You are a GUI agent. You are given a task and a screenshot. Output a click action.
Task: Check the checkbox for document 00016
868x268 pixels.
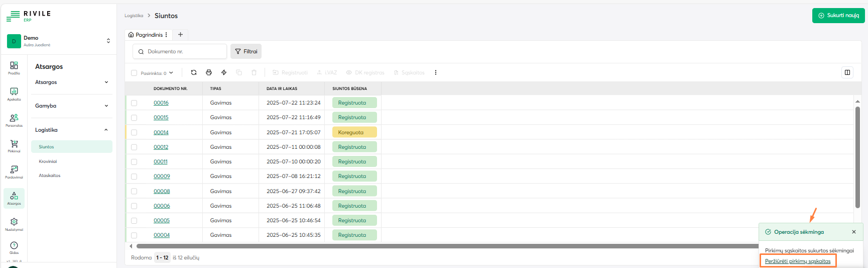pyautogui.click(x=134, y=103)
